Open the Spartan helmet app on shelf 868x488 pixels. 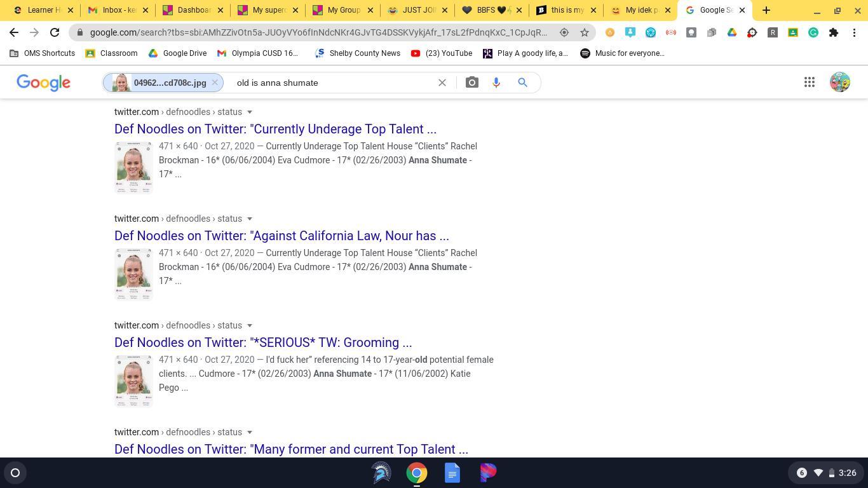(381, 473)
